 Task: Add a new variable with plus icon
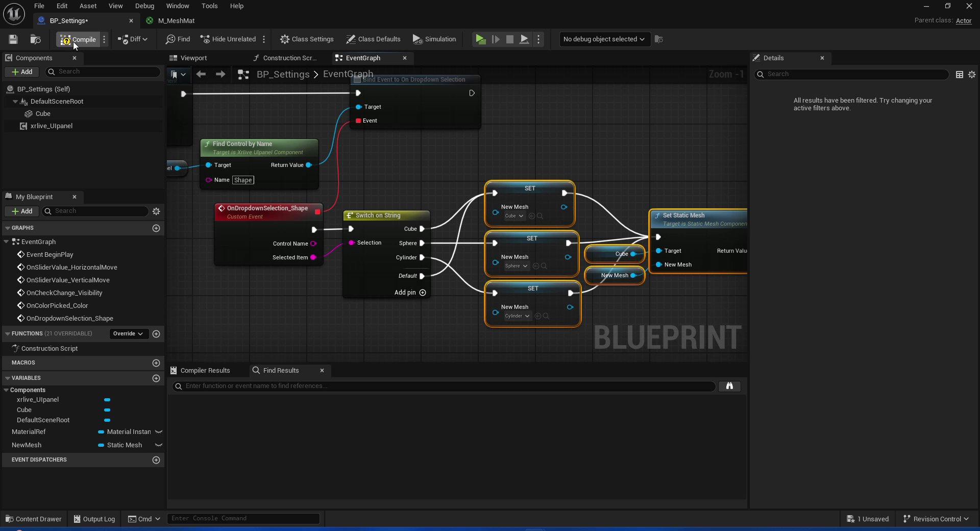click(x=156, y=378)
